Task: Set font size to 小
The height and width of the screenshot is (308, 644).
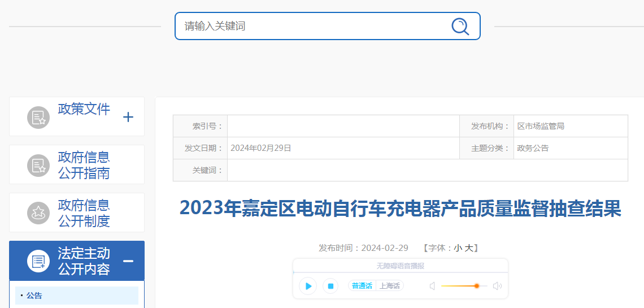Action: (x=458, y=248)
